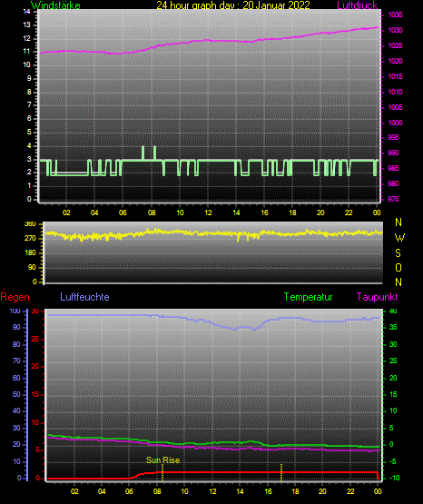Click the Regen legend label
This screenshot has width=423, height=504.
click(x=15, y=297)
